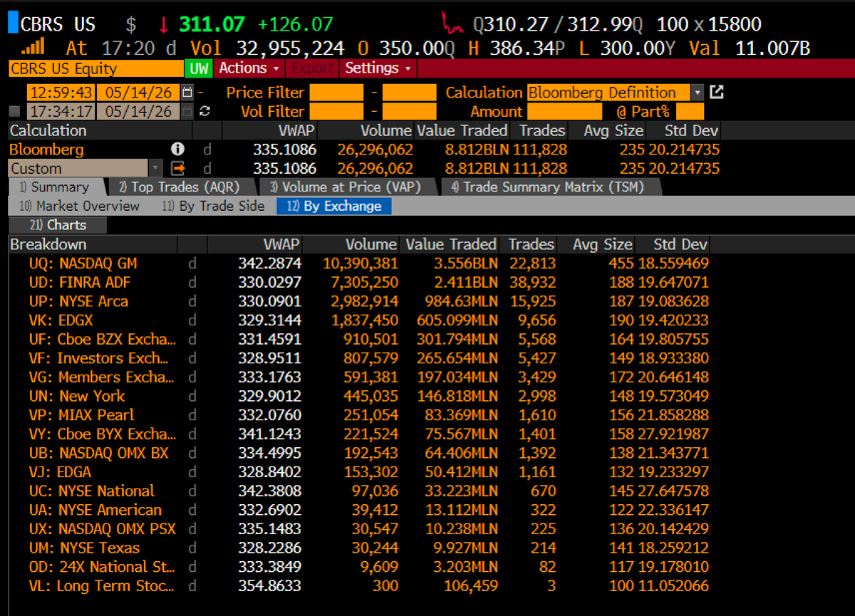Image resolution: width=855 pixels, height=616 pixels.
Task: Click the first Vol Filter input box
Action: pos(336,112)
